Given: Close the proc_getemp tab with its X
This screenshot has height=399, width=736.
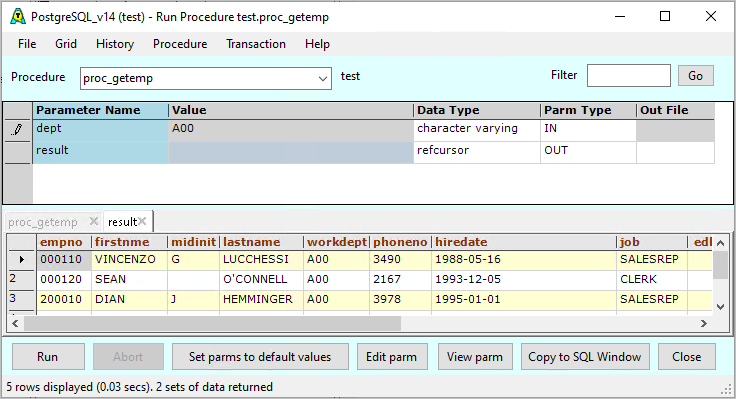Looking at the screenshot, I should [94, 221].
